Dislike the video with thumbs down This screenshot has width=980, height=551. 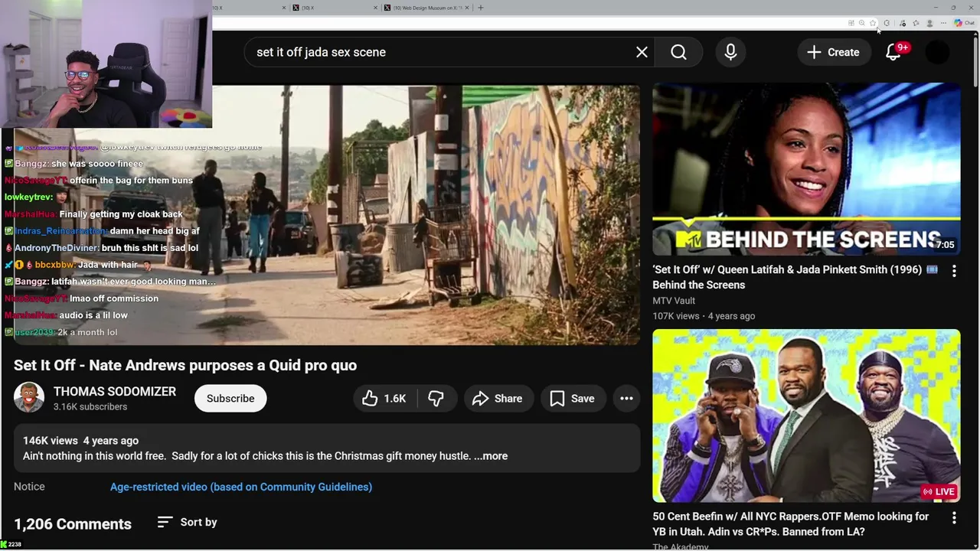(x=436, y=398)
